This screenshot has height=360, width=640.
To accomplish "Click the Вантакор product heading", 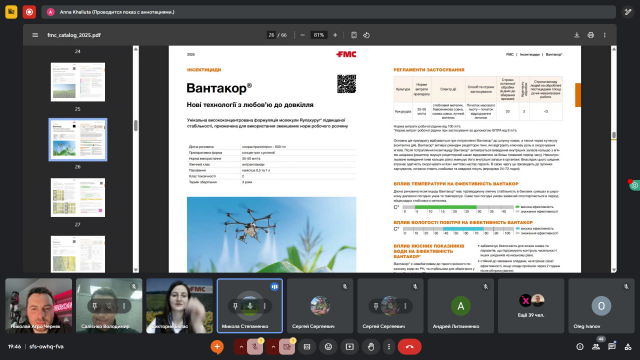I will click(219, 88).
